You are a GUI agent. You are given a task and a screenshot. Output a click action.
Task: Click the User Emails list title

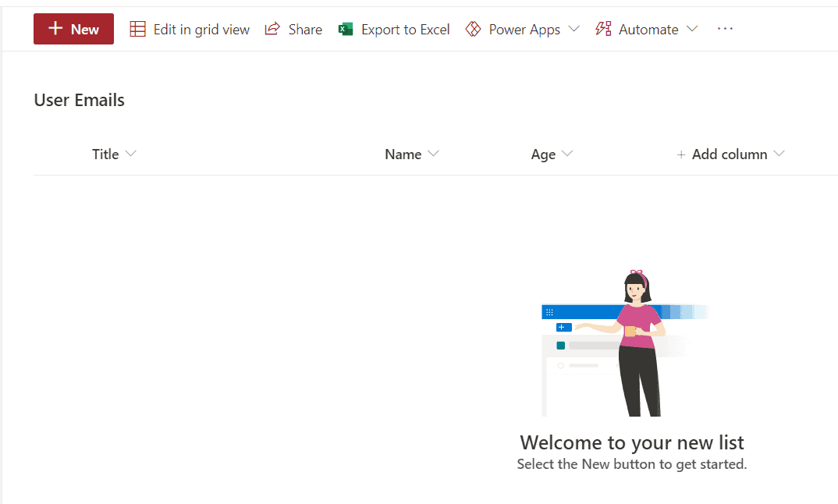pyautogui.click(x=79, y=100)
